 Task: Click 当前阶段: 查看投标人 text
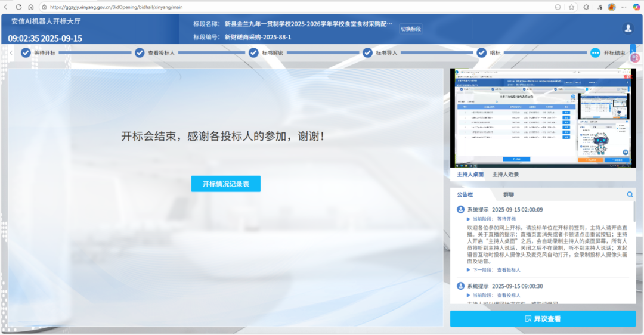pos(496,295)
